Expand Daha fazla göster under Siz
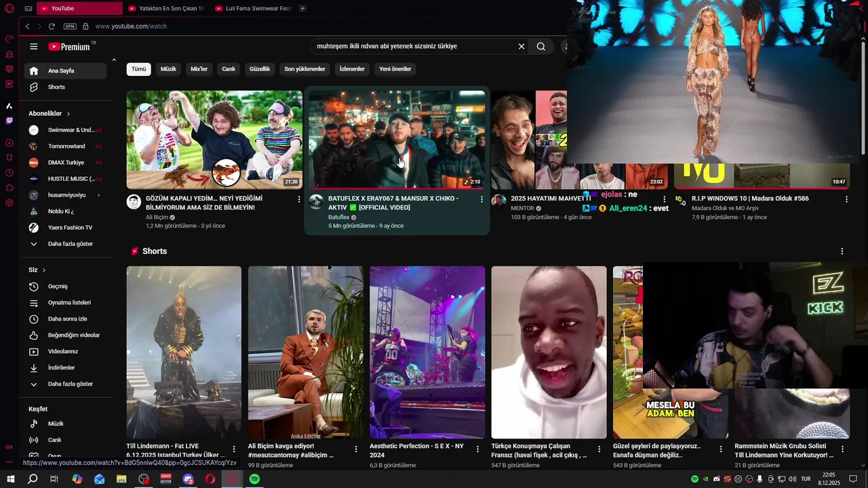The width and height of the screenshot is (868, 488). [x=65, y=384]
